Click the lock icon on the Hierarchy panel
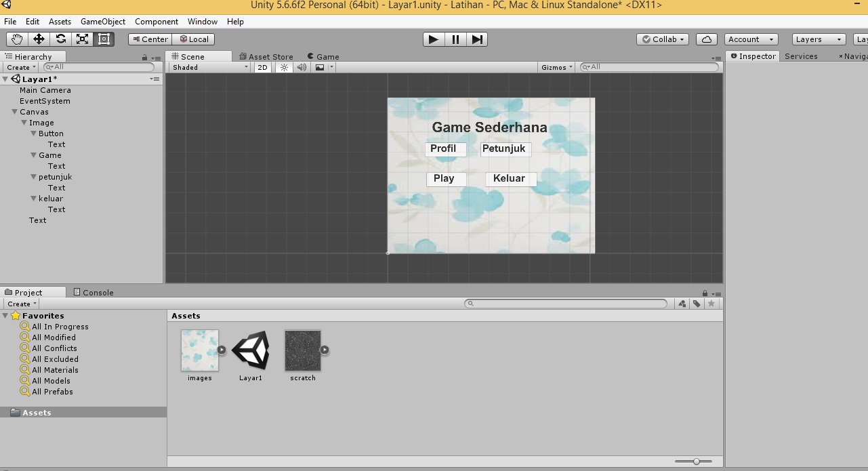868x471 pixels. coord(144,57)
